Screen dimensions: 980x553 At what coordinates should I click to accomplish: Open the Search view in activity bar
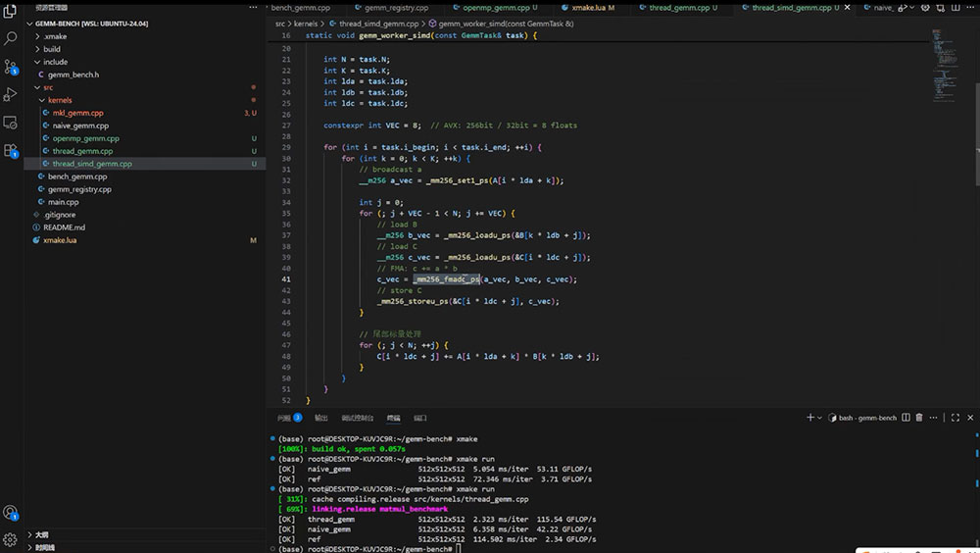(10, 39)
